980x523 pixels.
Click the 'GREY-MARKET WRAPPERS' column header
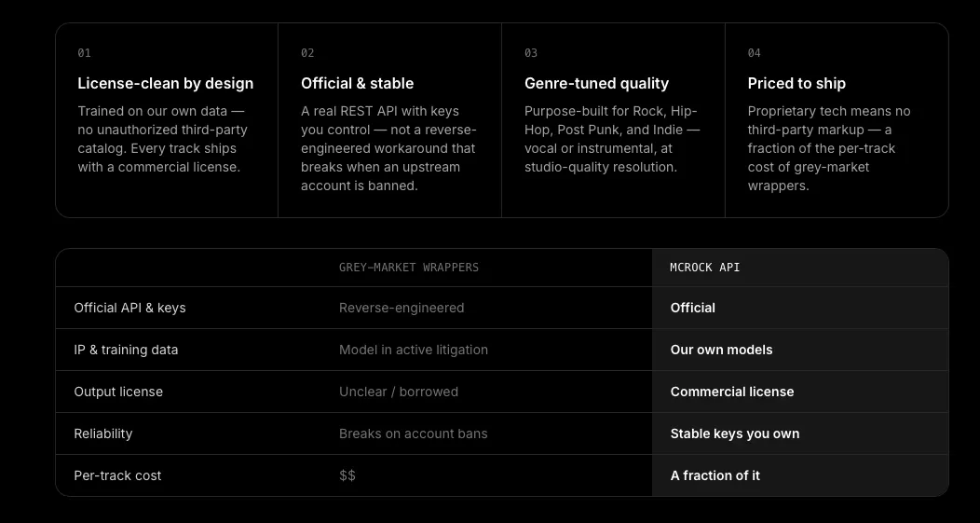click(x=409, y=268)
